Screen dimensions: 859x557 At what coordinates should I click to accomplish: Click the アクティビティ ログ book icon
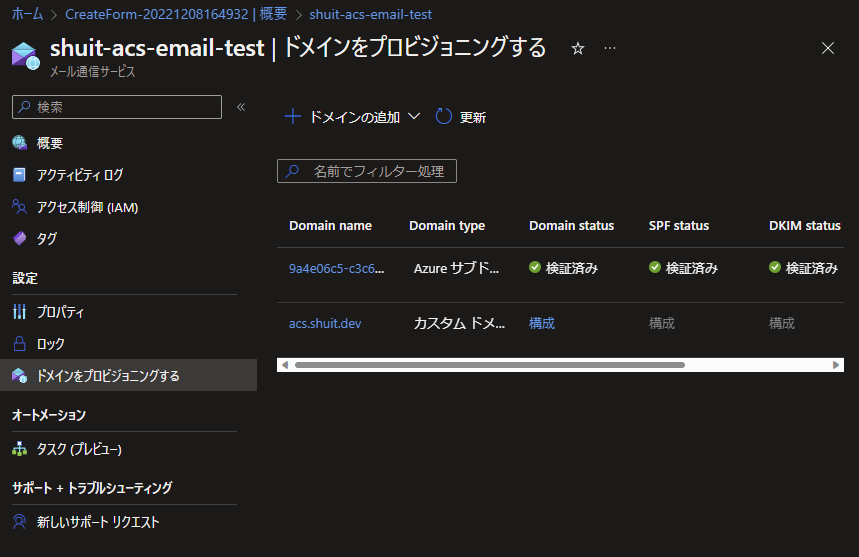pyautogui.click(x=19, y=175)
